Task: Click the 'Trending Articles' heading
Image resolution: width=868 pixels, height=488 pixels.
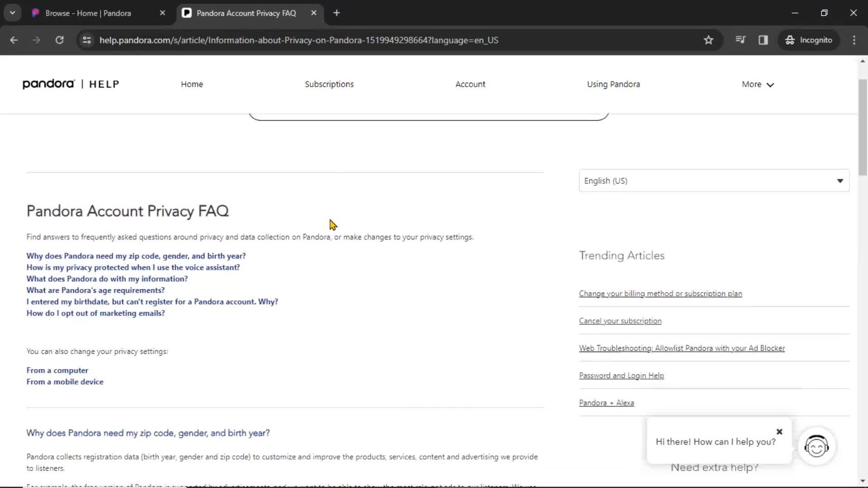Action: [x=622, y=256]
